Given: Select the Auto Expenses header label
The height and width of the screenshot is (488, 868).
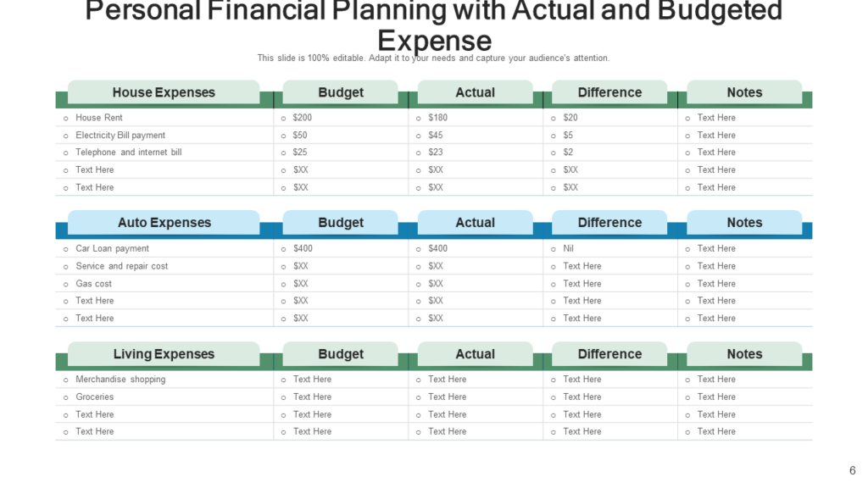Looking at the screenshot, I should (164, 223).
